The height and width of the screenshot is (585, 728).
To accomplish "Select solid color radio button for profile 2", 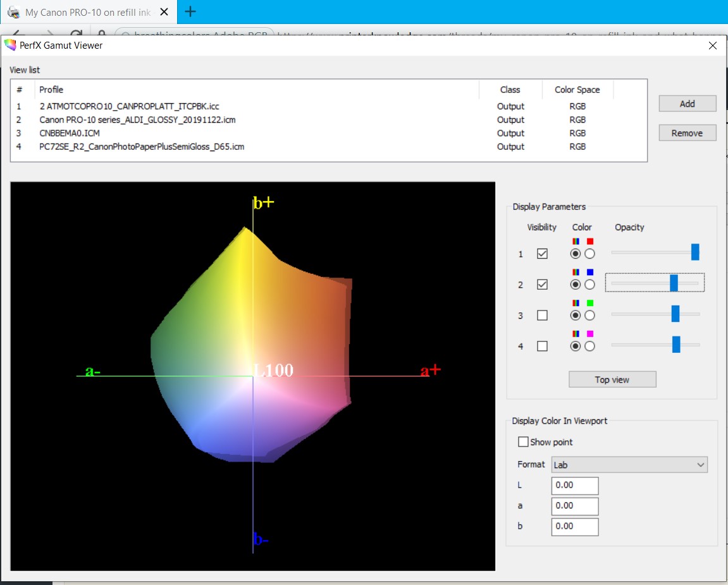I will tap(589, 285).
